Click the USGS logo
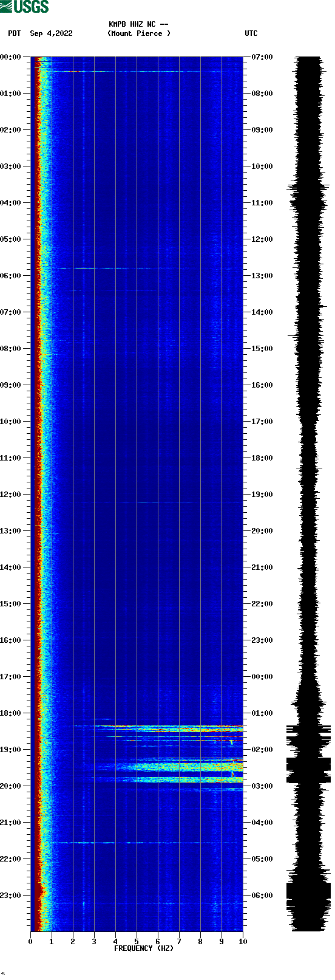335x980 pixels. [x=24, y=7]
